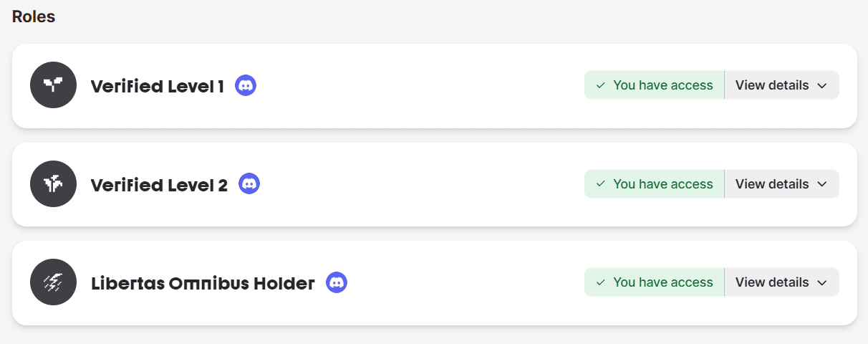Viewport: 868px width, 344px height.
Task: Click the Verified Level 2 sprout role icon
Action: point(54,184)
